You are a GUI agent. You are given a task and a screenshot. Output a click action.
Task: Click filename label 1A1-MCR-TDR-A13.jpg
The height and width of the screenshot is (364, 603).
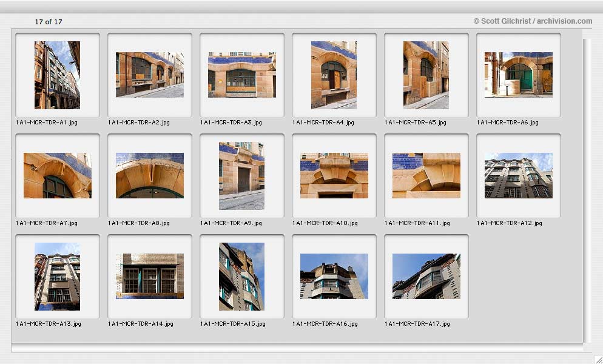pos(49,324)
